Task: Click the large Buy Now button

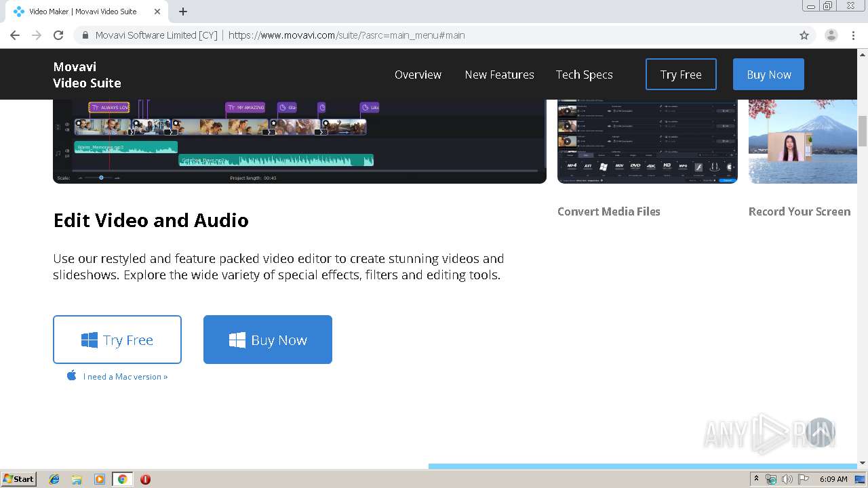Action: pyautogui.click(x=268, y=340)
